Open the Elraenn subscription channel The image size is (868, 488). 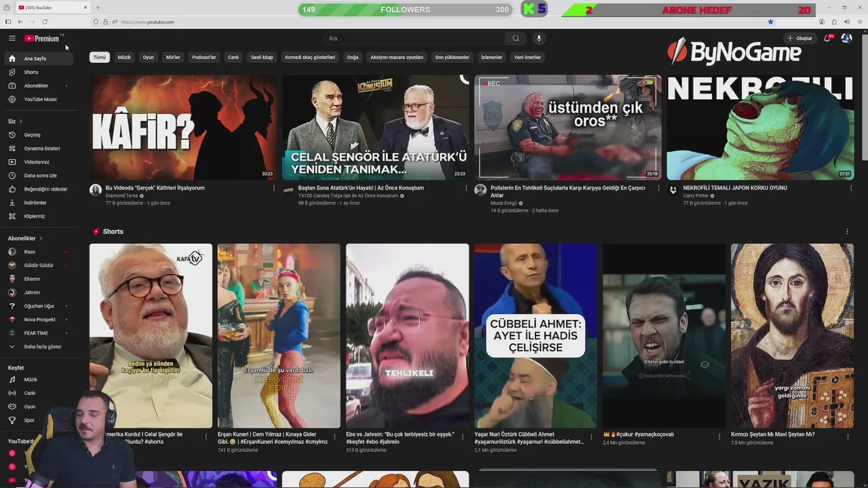(38, 279)
